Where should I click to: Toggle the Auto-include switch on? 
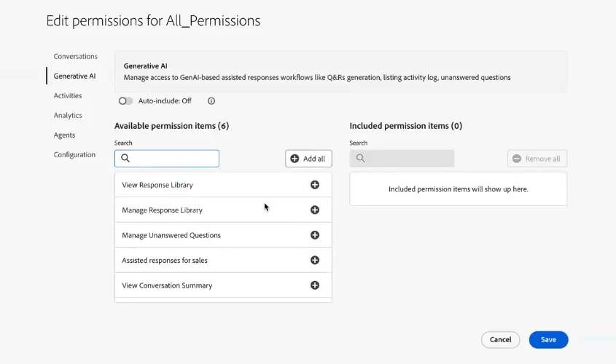click(125, 100)
